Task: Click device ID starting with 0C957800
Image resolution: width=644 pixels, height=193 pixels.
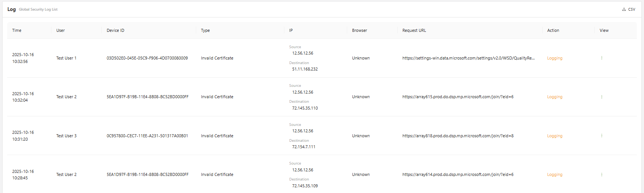Action: coord(147,136)
